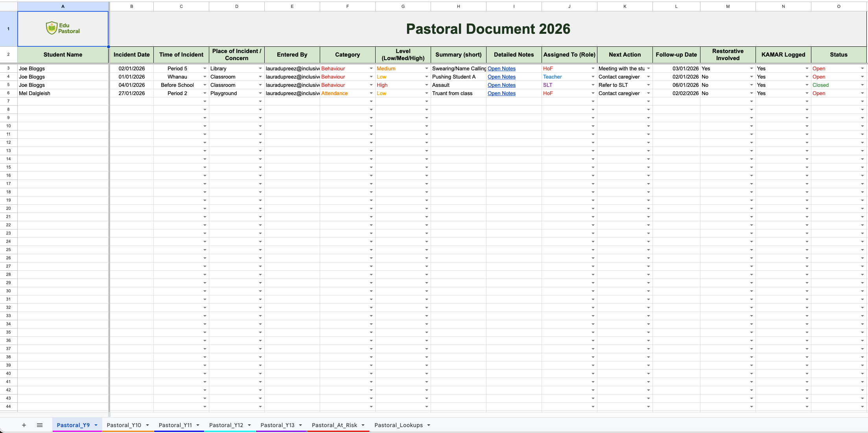Switch to the Pastoral_Y13 sheet tab
This screenshot has height=433, width=868.
(x=277, y=425)
